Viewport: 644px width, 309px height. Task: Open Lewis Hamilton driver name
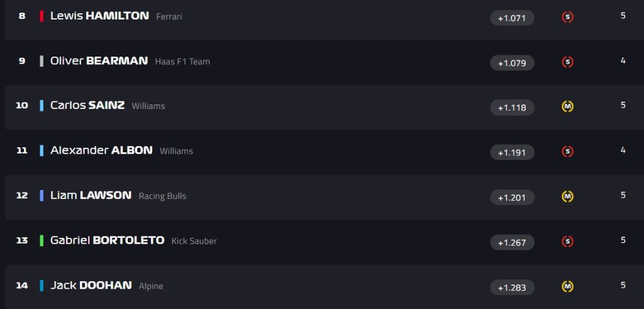click(99, 16)
